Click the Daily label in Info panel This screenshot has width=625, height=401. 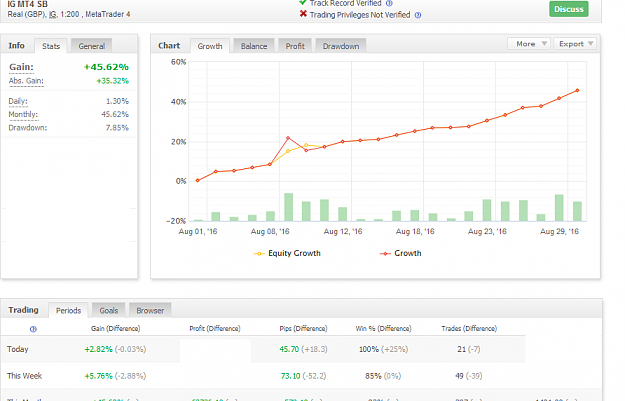pyautogui.click(x=18, y=101)
